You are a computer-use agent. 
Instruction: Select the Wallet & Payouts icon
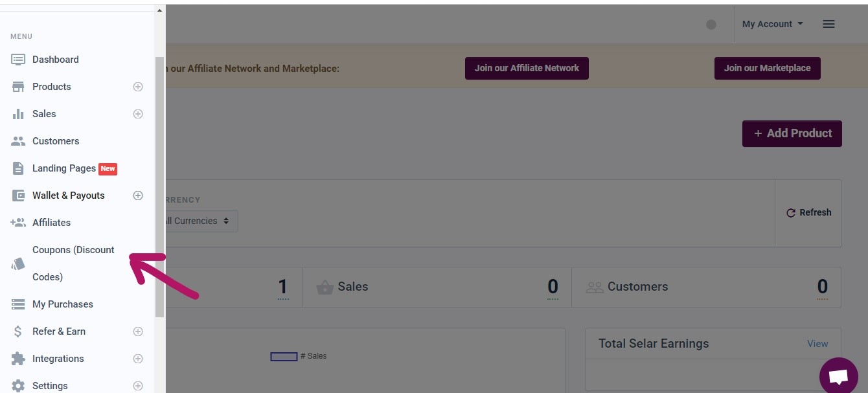(x=17, y=195)
